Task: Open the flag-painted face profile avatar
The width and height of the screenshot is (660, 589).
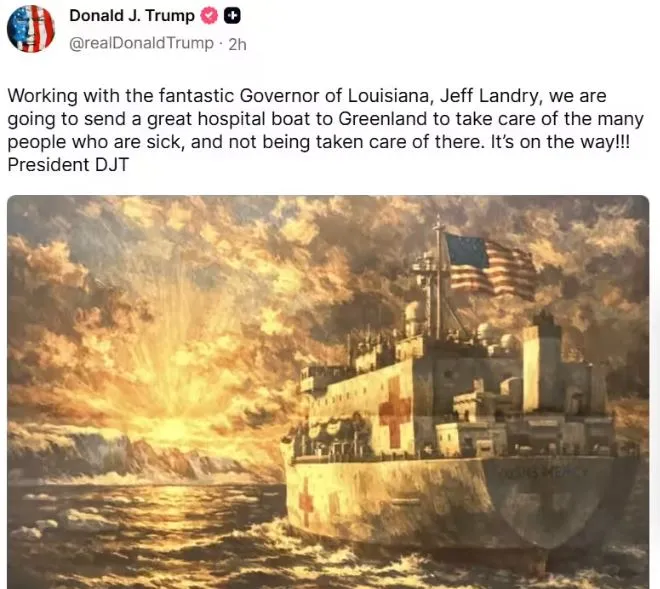Action: [x=31, y=29]
